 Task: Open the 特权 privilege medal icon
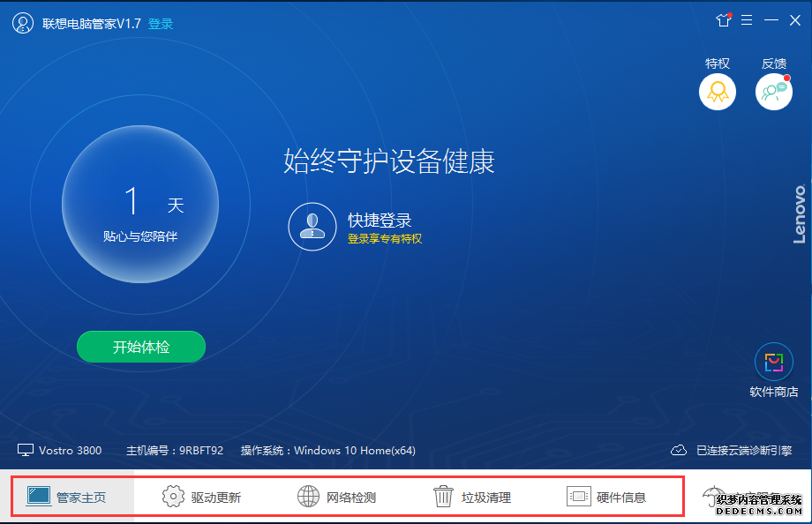(718, 92)
